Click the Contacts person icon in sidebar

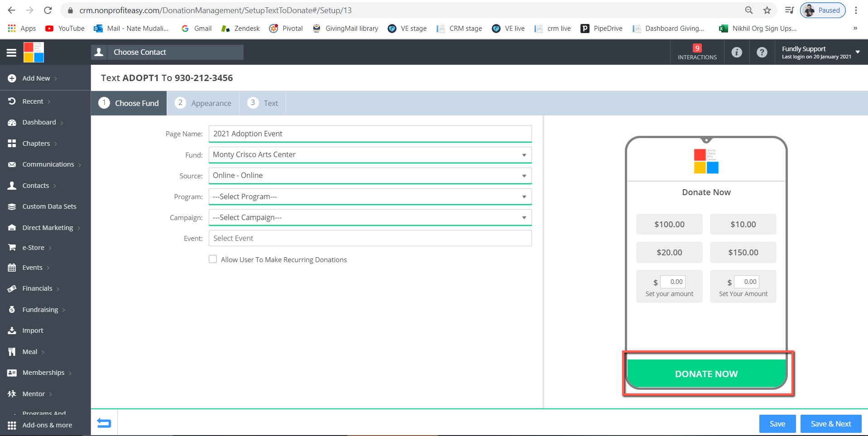tap(12, 186)
